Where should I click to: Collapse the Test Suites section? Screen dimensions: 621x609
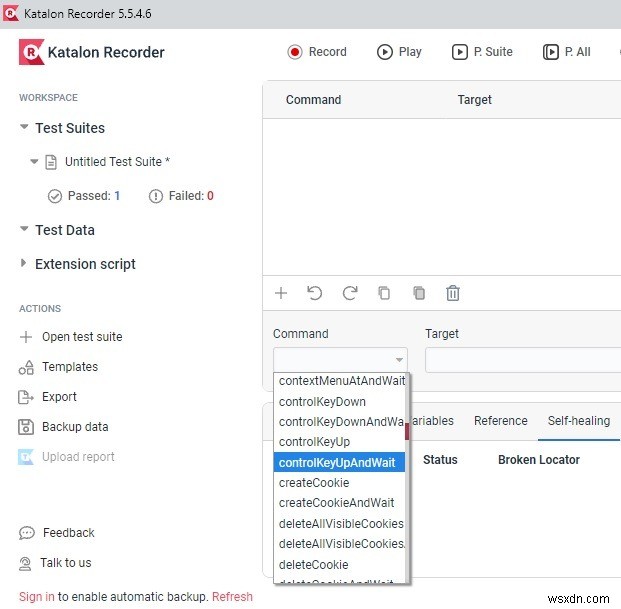pos(25,128)
